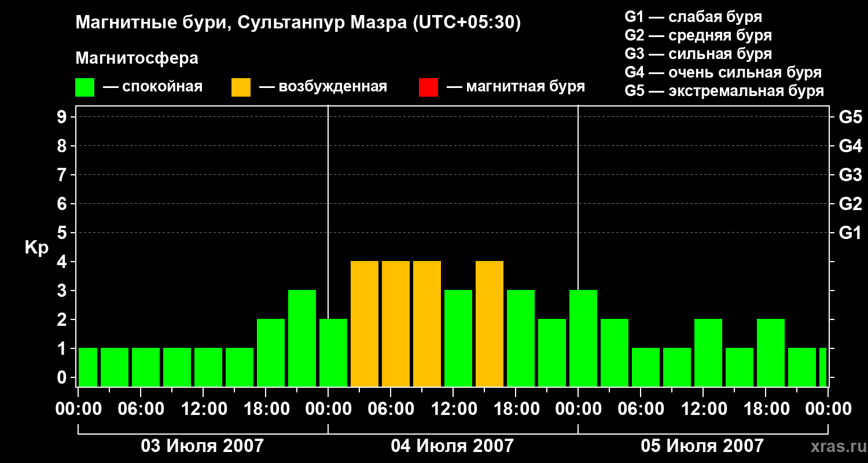Viewport: 868px width, 463px height.
Task: Click the orange 'возбужденная' legend swatch
Action: [x=241, y=87]
